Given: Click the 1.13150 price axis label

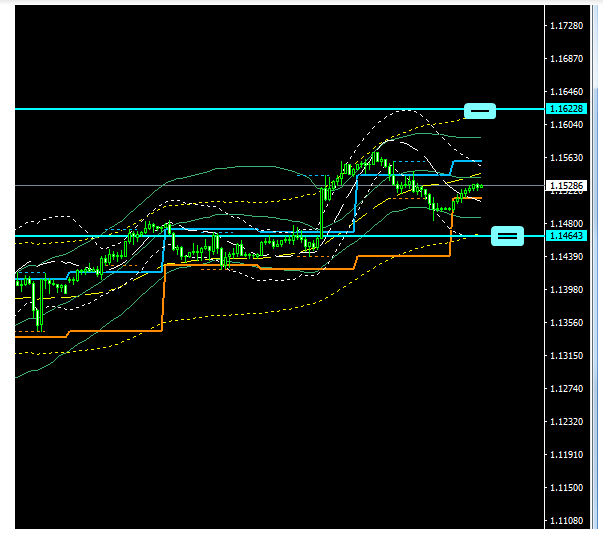Looking at the screenshot, I should pos(566,356).
